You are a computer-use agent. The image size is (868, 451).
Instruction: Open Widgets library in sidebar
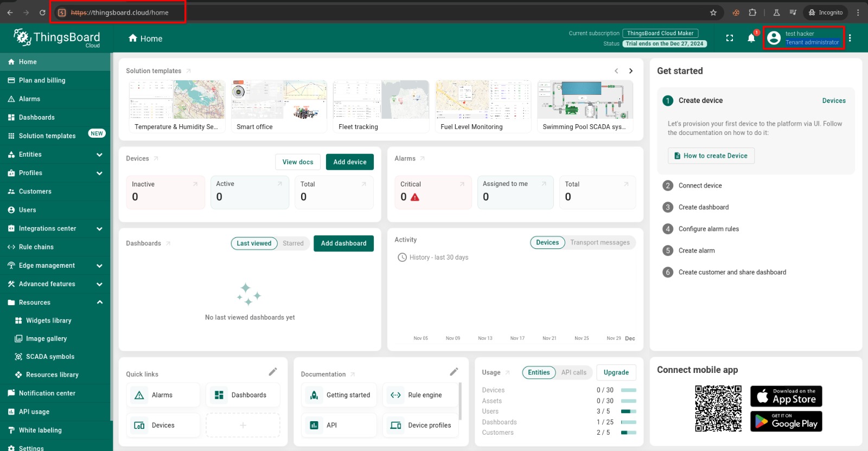coord(55,320)
